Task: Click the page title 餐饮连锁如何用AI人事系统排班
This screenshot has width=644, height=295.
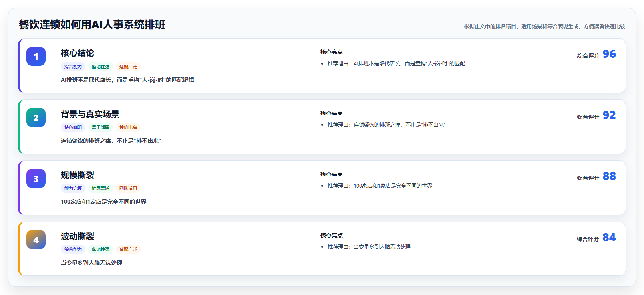Action: (x=92, y=25)
